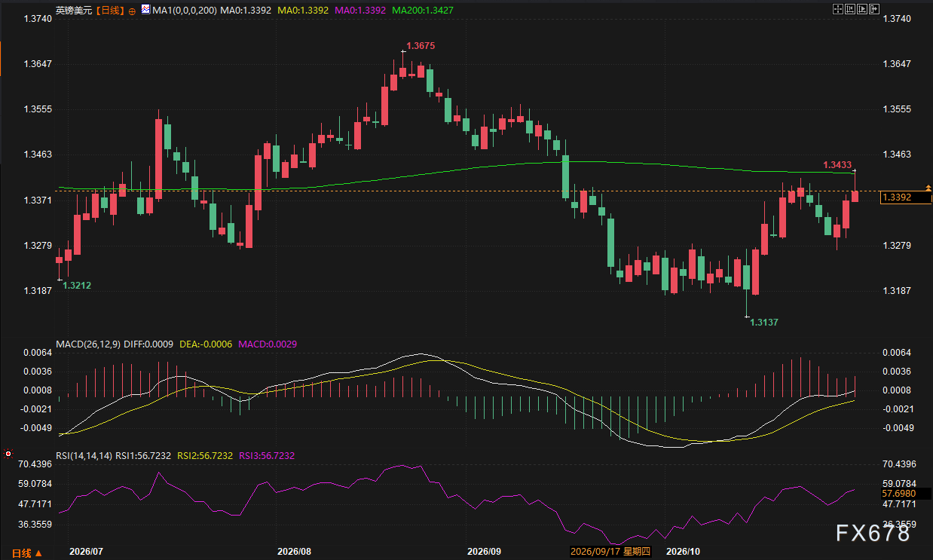This screenshot has height=560, width=933.
Task: Click the RSI1:56.7232 value
Action: click(x=144, y=456)
